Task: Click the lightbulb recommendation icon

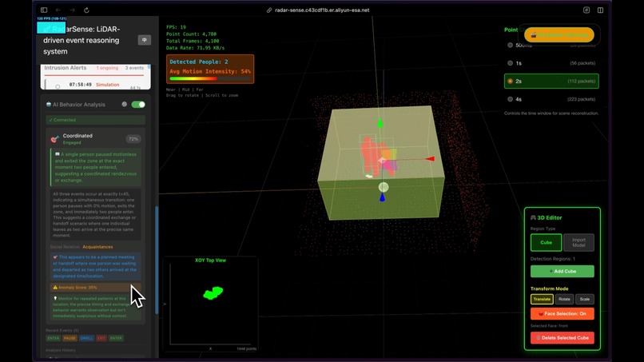Action: [55, 298]
